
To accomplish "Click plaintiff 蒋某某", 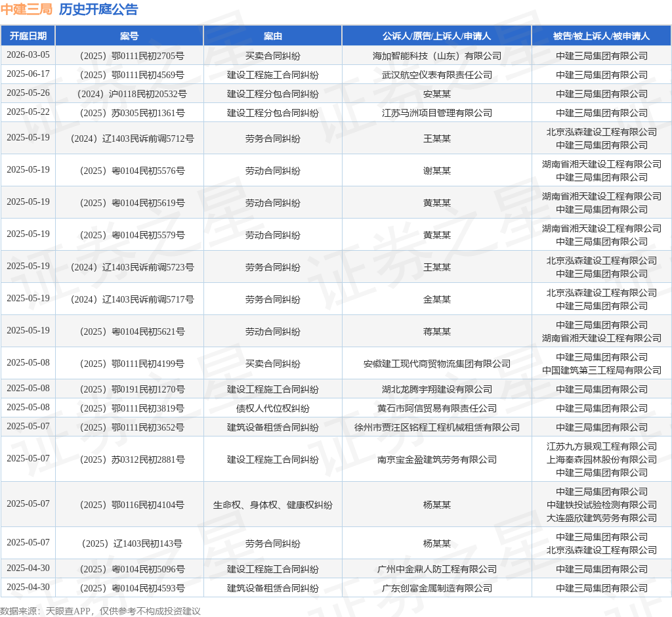I will pos(436,331).
